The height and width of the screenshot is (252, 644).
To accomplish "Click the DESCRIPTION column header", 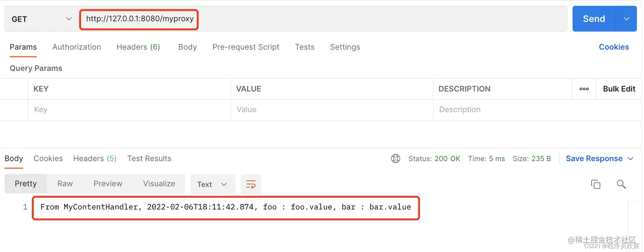I will (x=464, y=89).
